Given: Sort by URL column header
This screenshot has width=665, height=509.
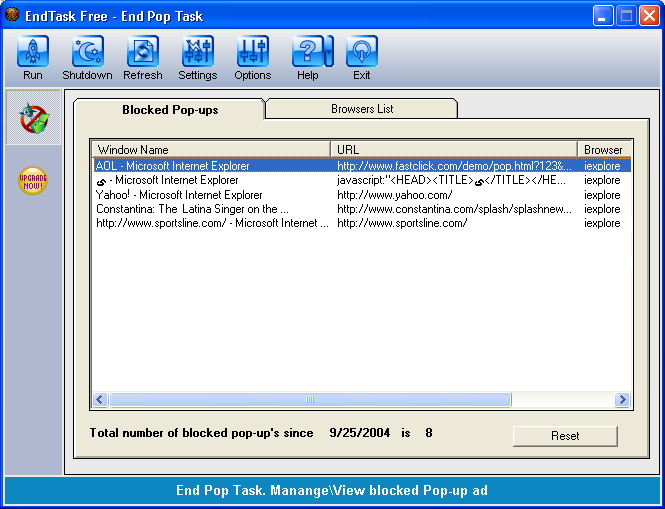Looking at the screenshot, I should [454, 149].
